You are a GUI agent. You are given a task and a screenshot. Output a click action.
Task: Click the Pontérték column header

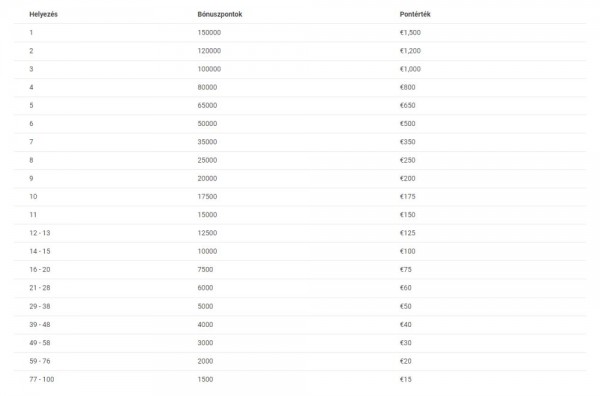tap(415, 14)
